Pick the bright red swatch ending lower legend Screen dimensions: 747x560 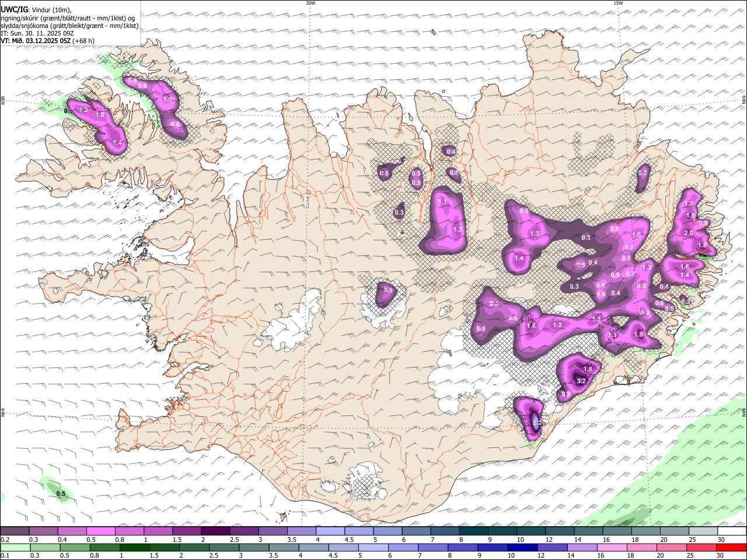(731, 547)
